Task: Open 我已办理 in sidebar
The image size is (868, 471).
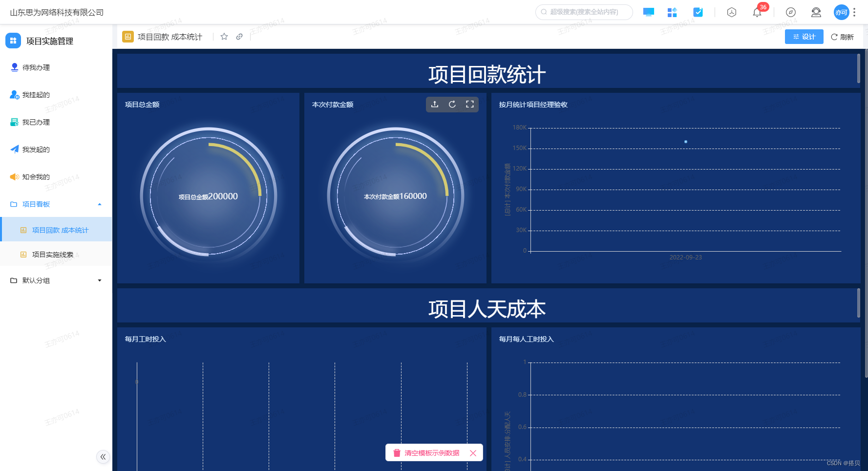Action: pyautogui.click(x=56, y=122)
